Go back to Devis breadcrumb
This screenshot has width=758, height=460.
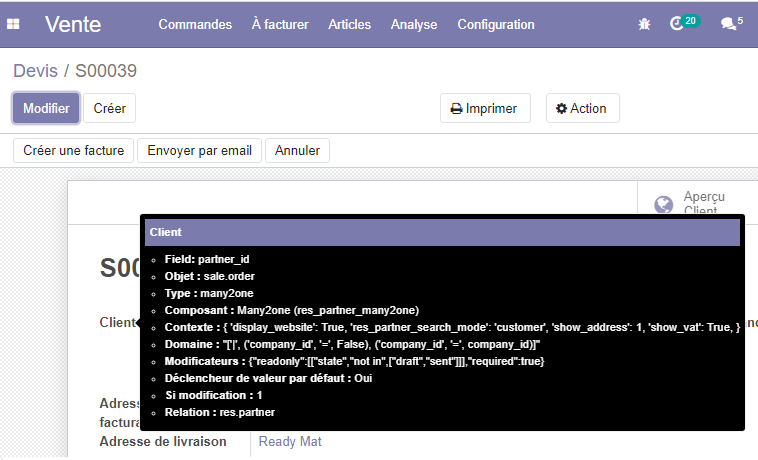pyautogui.click(x=35, y=71)
